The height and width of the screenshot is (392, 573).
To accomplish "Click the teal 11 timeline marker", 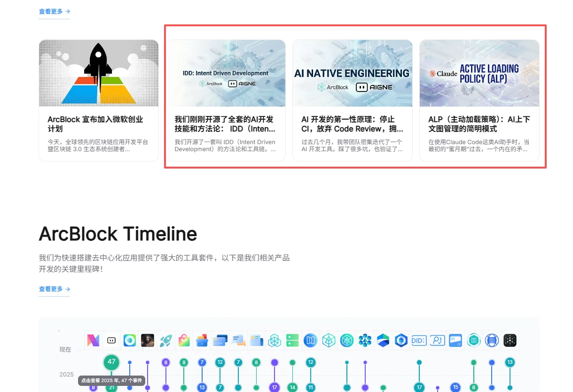I will click(x=311, y=388).
